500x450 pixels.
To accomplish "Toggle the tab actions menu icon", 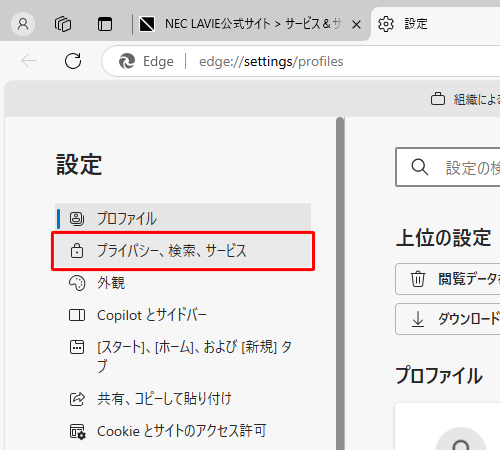I will point(105,24).
